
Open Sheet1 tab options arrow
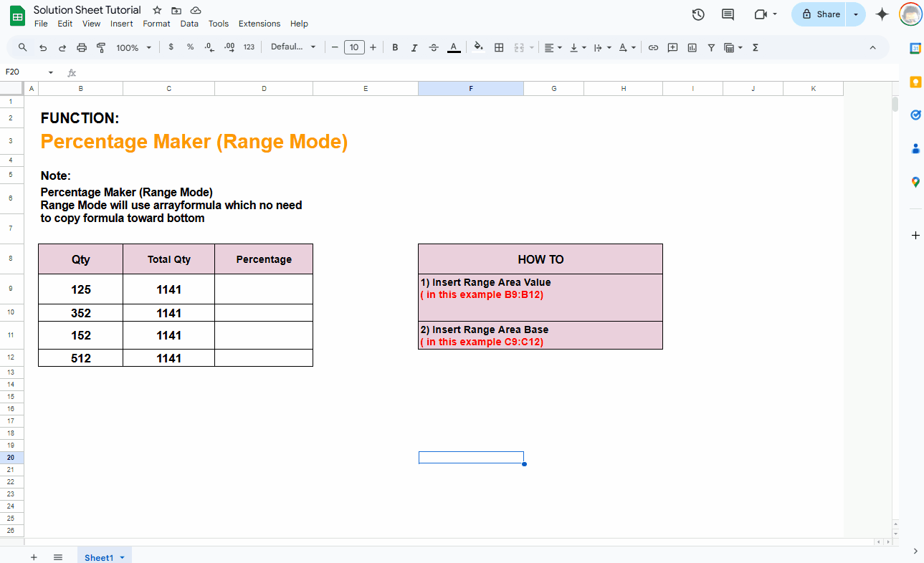[x=122, y=557]
